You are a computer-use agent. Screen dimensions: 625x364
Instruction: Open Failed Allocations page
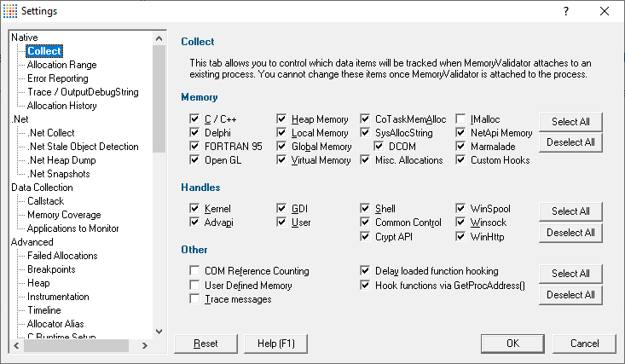coord(62,256)
